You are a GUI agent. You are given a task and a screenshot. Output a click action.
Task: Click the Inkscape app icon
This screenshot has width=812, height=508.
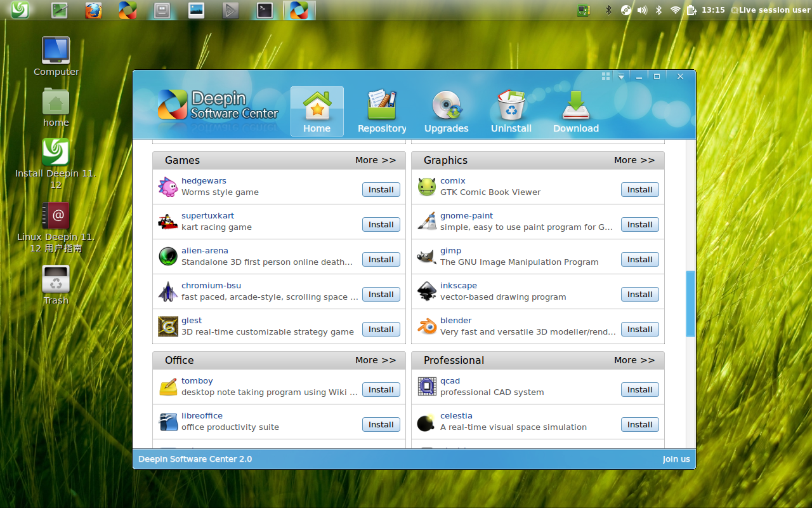(x=426, y=291)
